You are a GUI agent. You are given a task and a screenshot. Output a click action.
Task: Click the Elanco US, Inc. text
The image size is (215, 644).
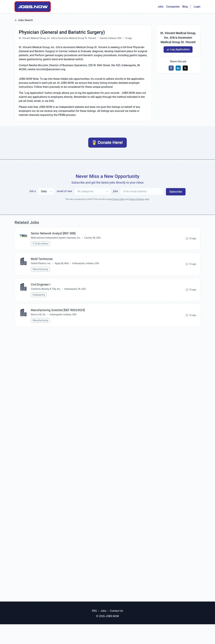[38, 314]
